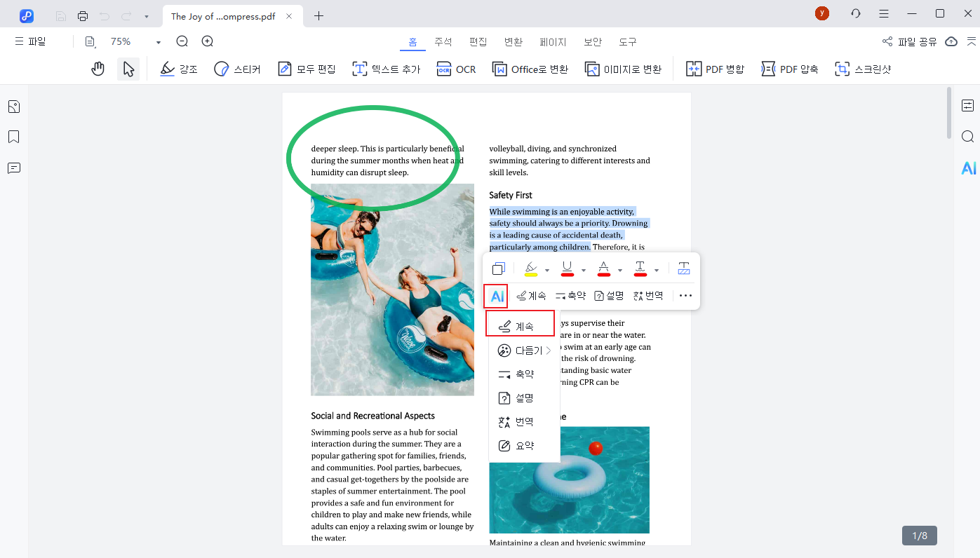This screenshot has width=980, height=558.
Task: Click 파일 공유 share button
Action: coord(909,42)
